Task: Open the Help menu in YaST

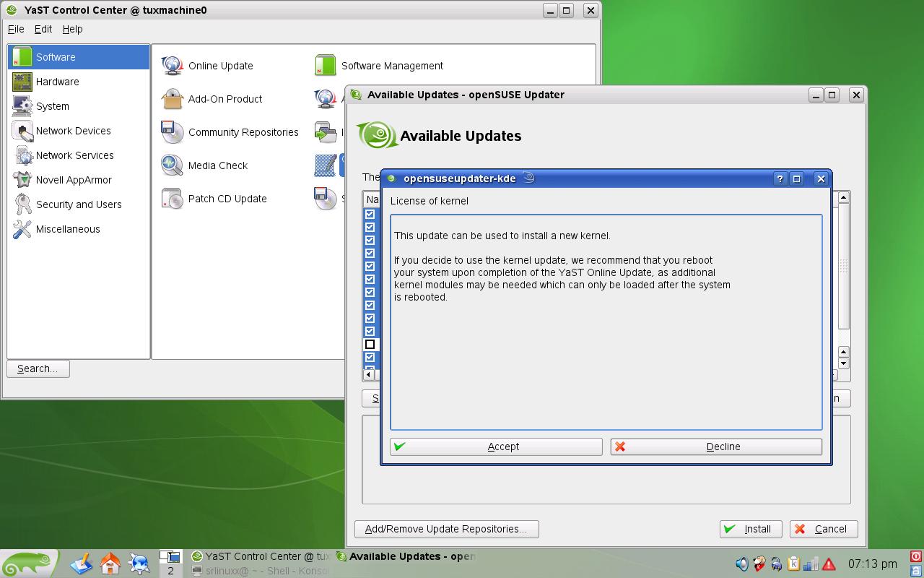Action: 73,29
